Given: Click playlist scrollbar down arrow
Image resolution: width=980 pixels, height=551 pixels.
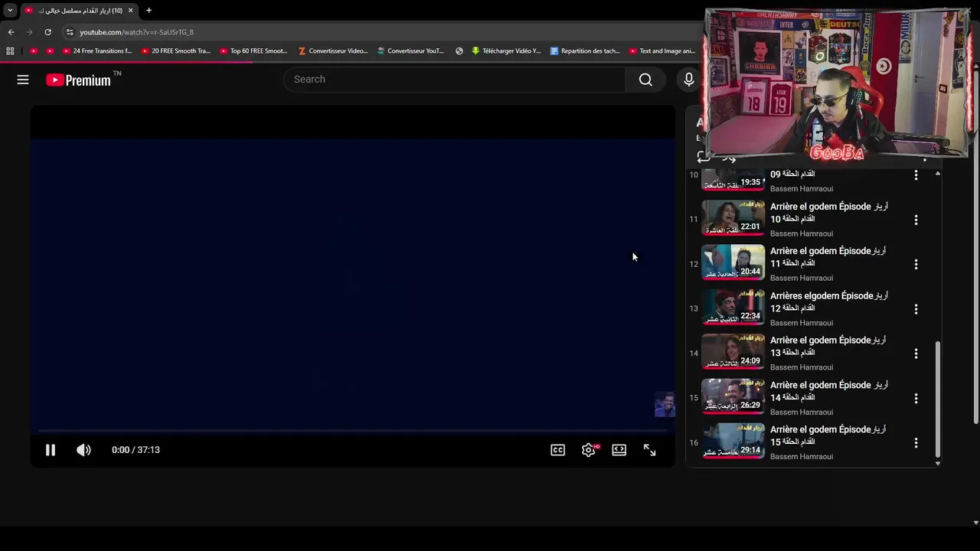Looking at the screenshot, I should (937, 463).
